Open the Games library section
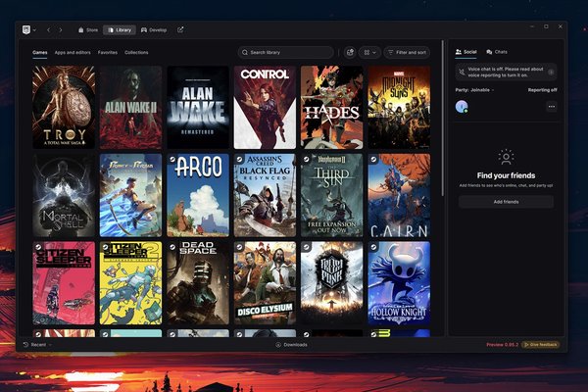The image size is (588, 392). [x=40, y=53]
